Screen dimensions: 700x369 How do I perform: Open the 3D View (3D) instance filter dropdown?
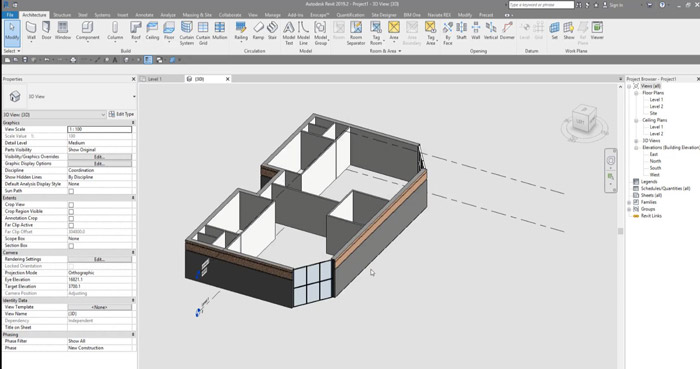(x=103, y=115)
